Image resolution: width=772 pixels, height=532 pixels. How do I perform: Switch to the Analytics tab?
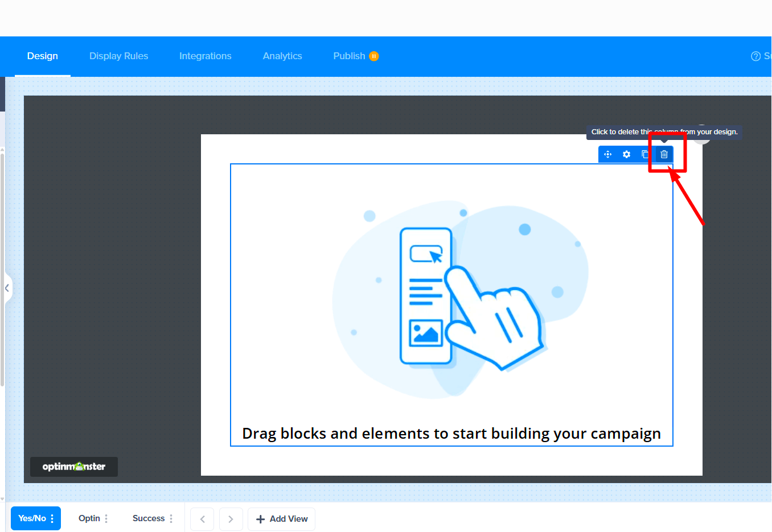[282, 56]
